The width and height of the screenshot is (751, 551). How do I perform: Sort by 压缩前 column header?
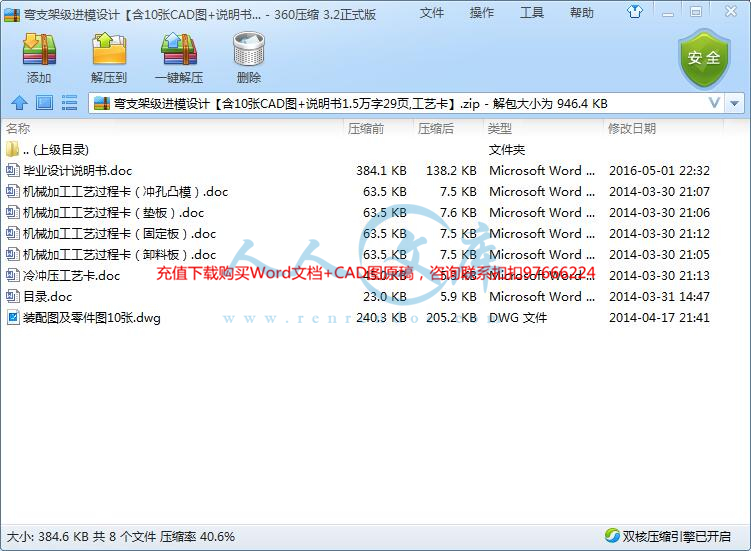(x=366, y=128)
